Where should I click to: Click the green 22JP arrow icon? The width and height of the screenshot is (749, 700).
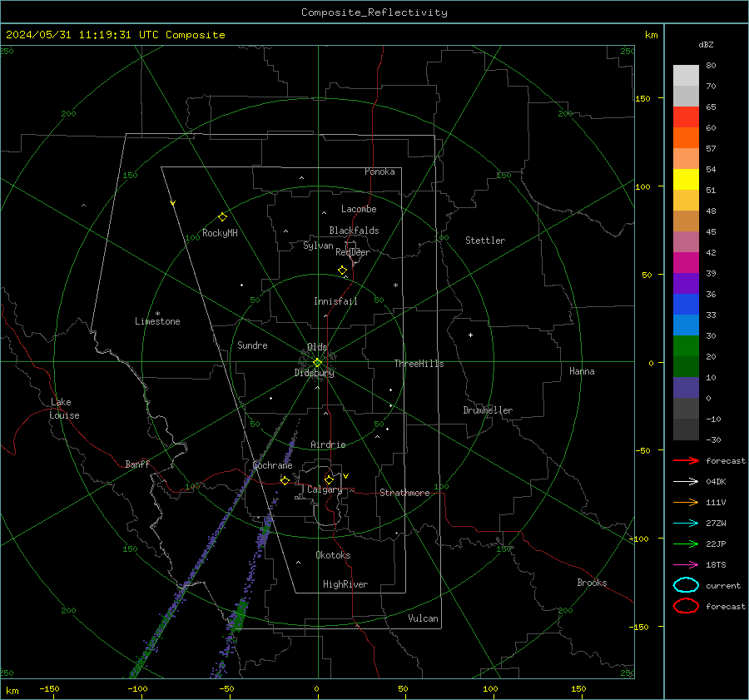(x=686, y=544)
